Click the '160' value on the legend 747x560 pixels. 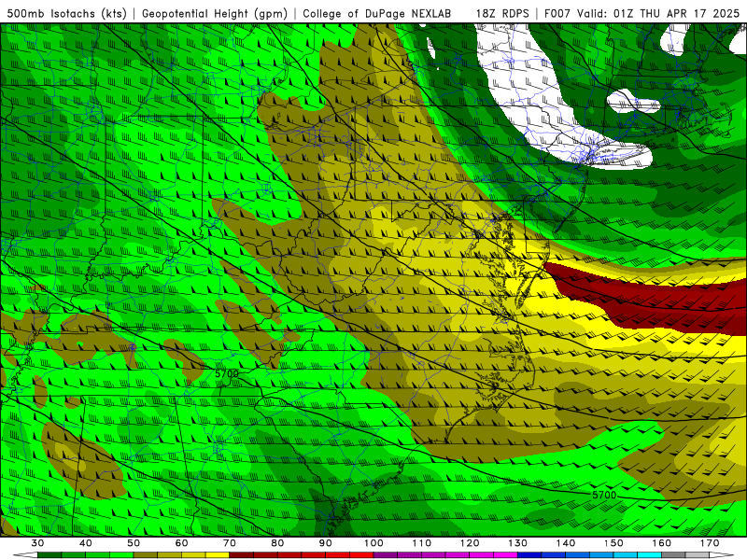click(662, 543)
